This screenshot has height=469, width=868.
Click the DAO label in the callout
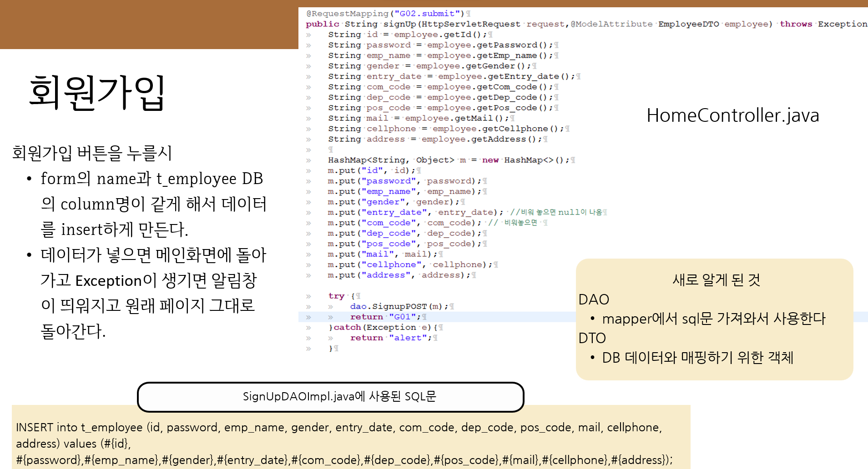pyautogui.click(x=594, y=299)
